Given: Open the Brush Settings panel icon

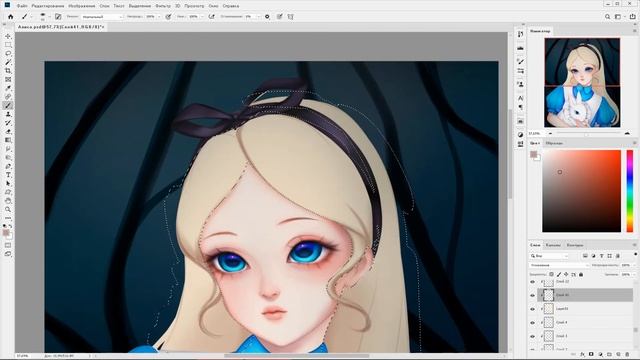Looking at the screenshot, I should [58, 17].
